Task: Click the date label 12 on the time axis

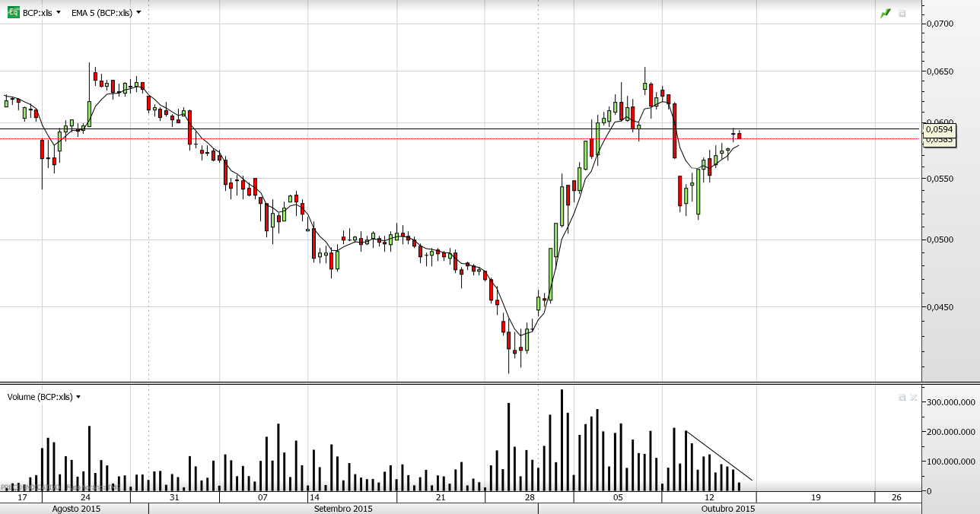Action: (x=709, y=497)
